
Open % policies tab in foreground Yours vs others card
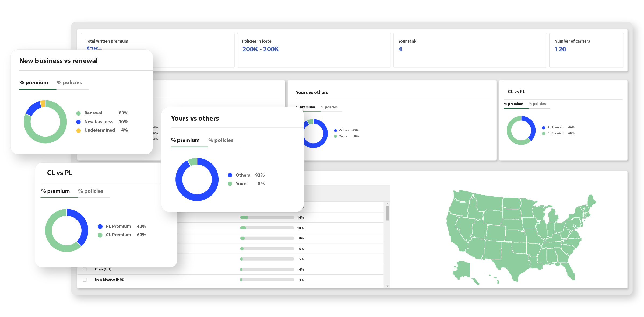click(x=221, y=140)
